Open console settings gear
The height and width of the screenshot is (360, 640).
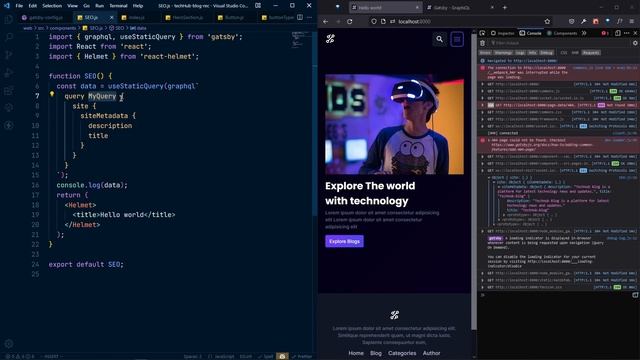coord(635,43)
